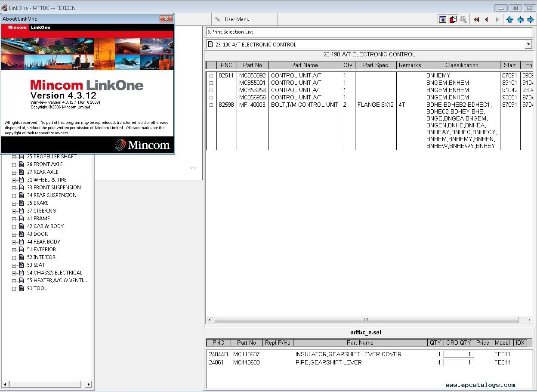
Task: Click the document icon beside 27 REAR AXLE
Action: pos(22,172)
